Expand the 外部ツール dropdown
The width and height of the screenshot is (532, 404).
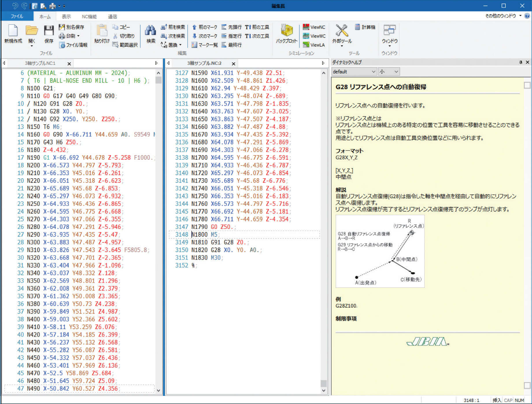[x=342, y=46]
